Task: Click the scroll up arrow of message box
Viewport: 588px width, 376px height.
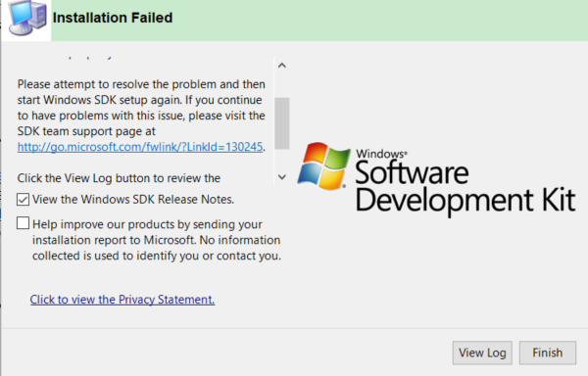Action: tap(282, 66)
